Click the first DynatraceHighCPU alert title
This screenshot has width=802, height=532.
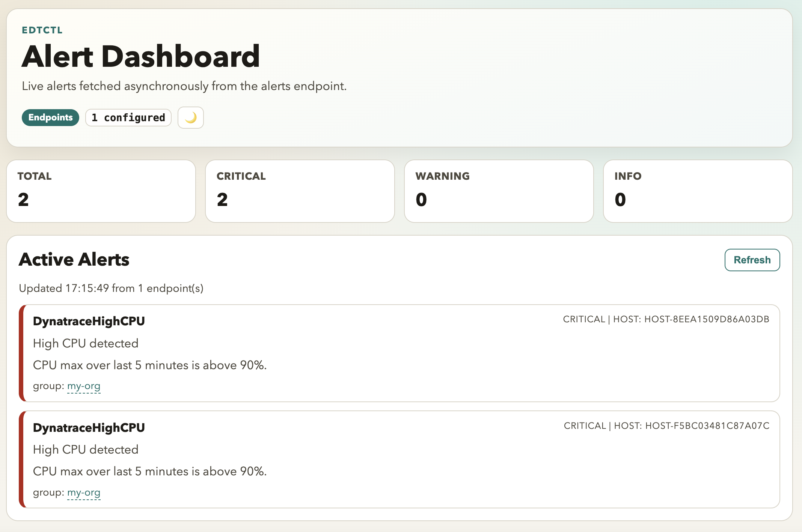(89, 321)
